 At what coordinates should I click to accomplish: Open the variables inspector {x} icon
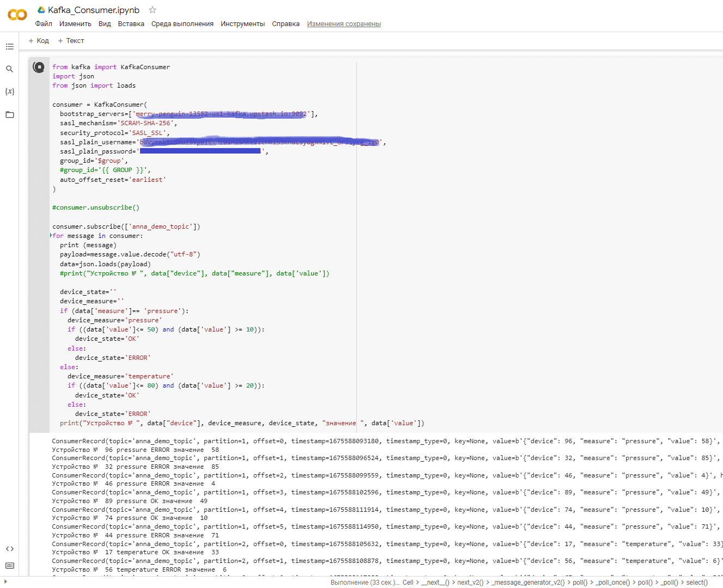9,91
